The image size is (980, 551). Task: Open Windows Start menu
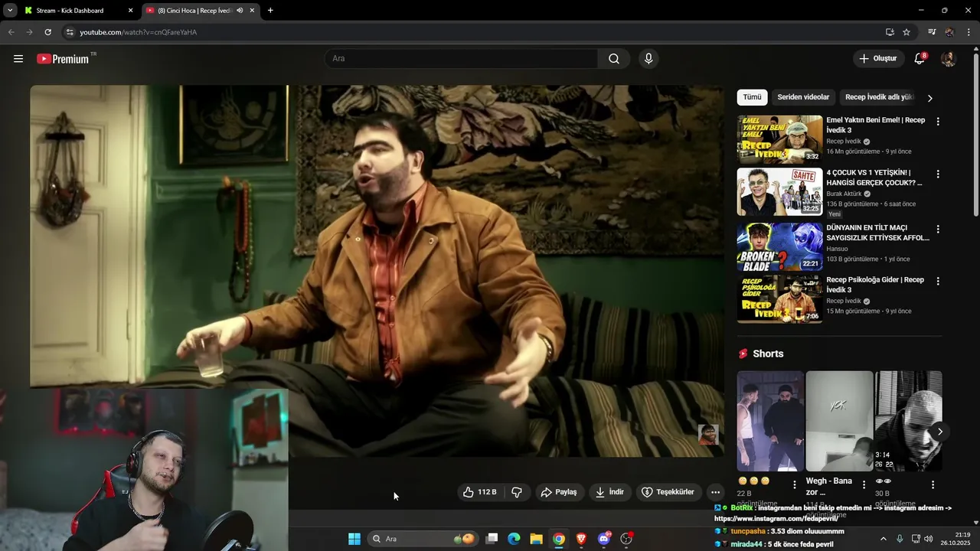[354, 539]
